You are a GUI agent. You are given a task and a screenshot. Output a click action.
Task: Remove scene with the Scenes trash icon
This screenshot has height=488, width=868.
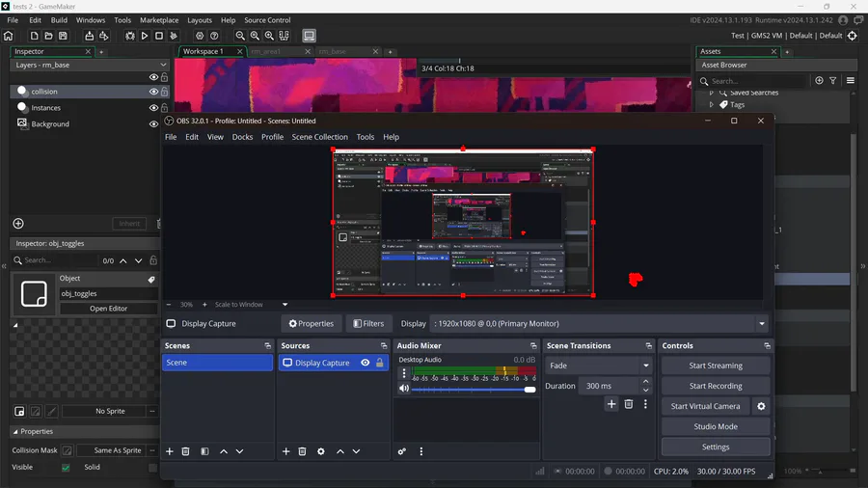tap(186, 451)
